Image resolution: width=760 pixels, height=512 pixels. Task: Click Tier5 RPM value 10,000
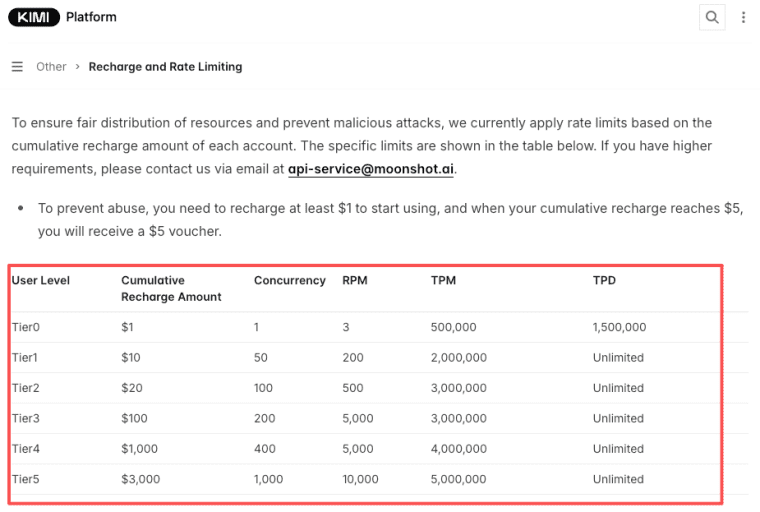360,479
